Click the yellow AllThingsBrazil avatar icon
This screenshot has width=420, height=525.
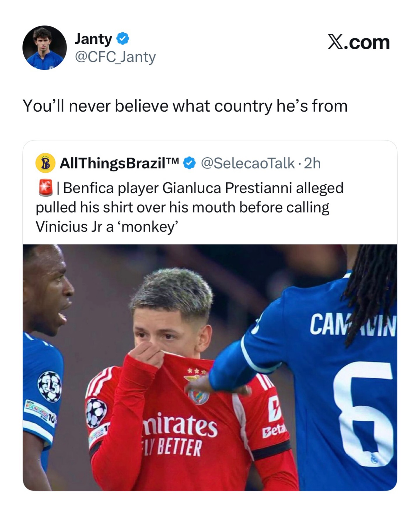coord(45,163)
